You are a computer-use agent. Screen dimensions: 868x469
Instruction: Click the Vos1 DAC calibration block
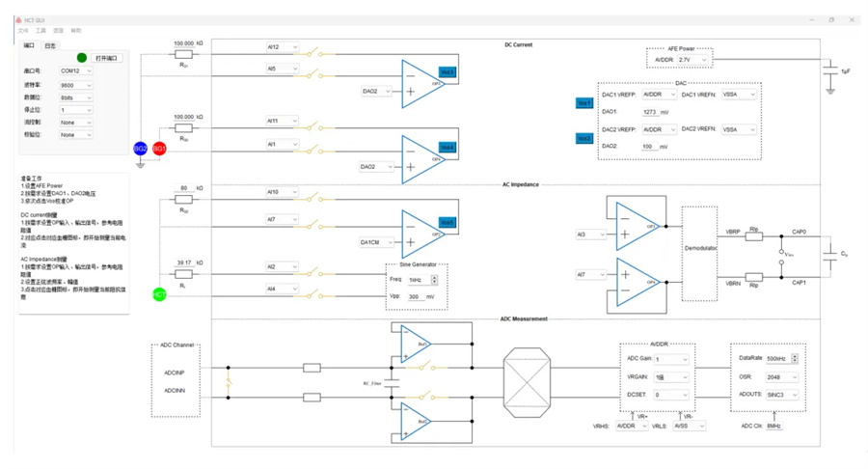[x=584, y=102]
